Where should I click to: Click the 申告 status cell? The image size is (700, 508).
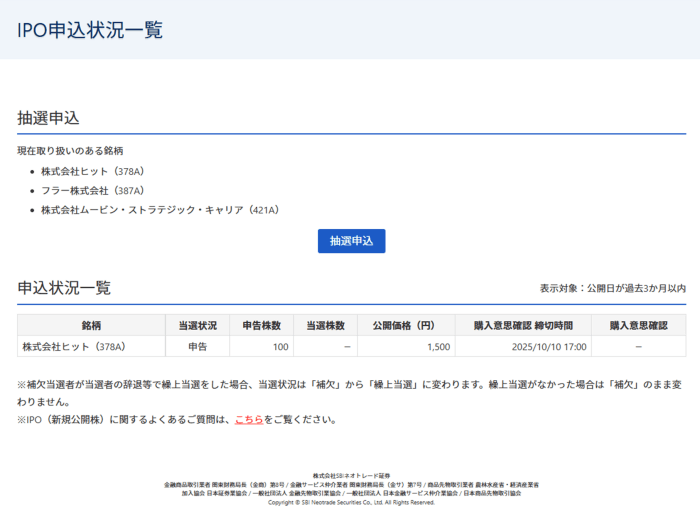[x=197, y=346]
